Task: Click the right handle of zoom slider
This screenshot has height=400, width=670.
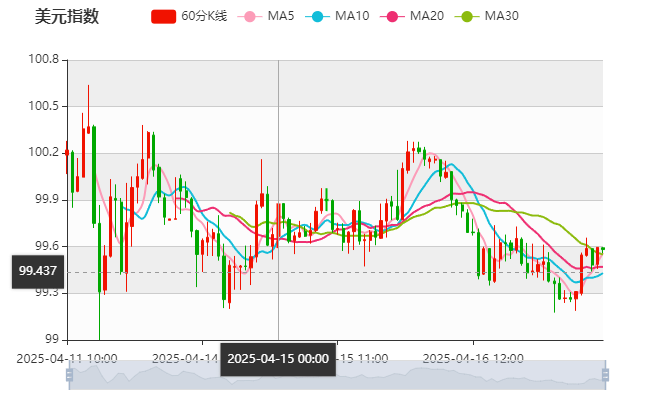Action: 604,375
